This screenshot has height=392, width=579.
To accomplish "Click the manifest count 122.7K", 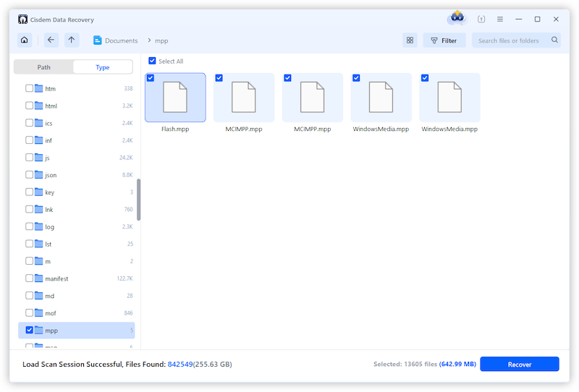I will coord(124,278).
